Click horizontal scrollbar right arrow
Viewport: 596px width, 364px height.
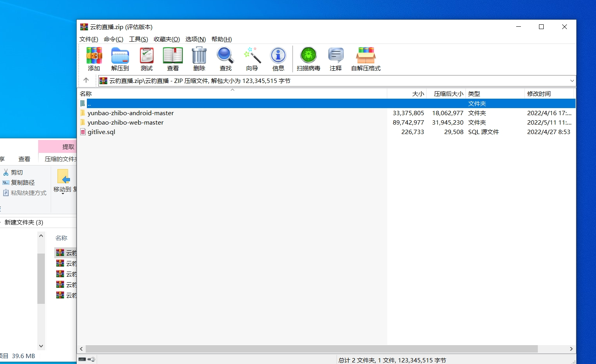tap(571, 349)
